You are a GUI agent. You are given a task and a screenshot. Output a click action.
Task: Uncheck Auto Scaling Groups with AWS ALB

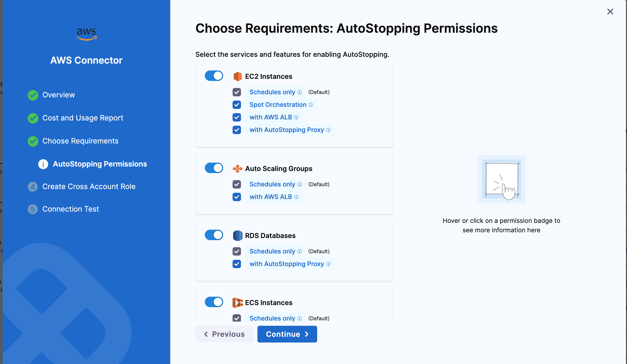pos(237,197)
